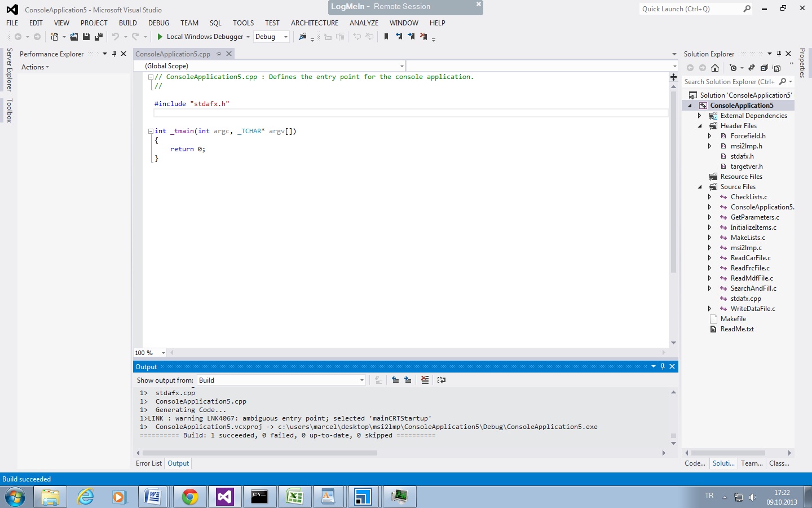The height and width of the screenshot is (508, 812).
Task: Open Google Chrome from the taskbar
Action: click(189, 497)
